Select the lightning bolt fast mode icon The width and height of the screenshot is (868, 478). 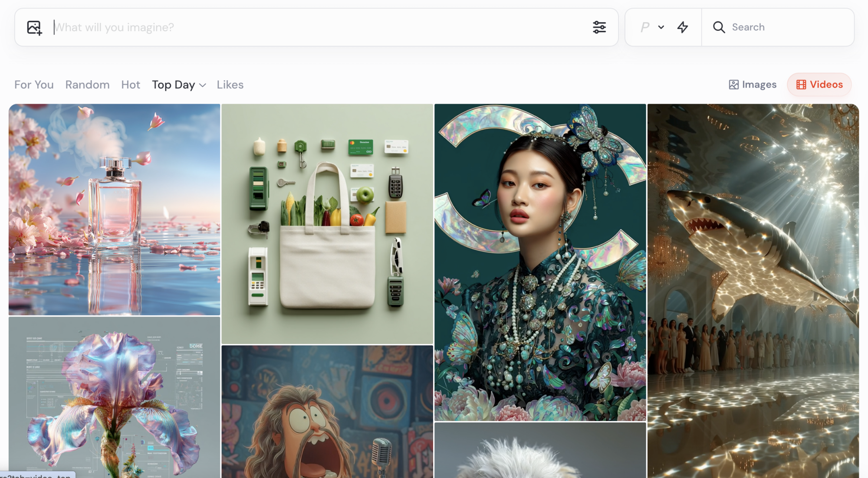pos(682,27)
